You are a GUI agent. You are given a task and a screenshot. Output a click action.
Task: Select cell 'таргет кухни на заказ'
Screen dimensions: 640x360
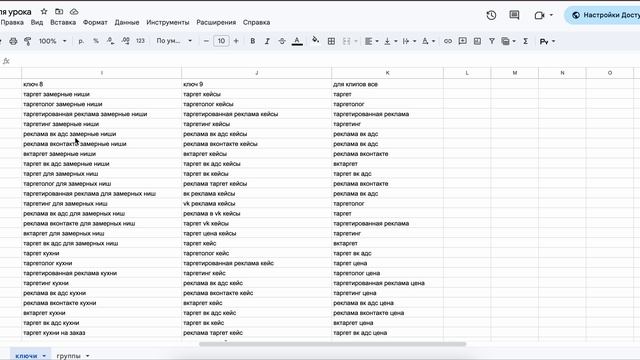click(102, 333)
